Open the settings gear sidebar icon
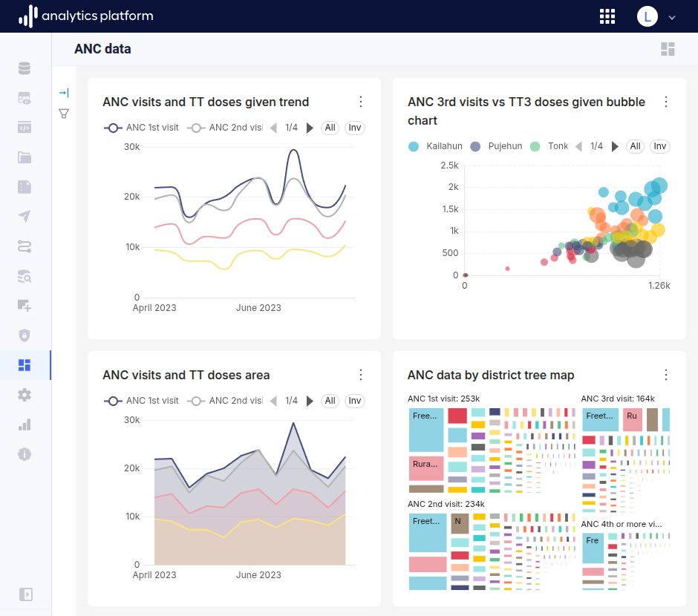This screenshot has height=616, width=698. [25, 395]
